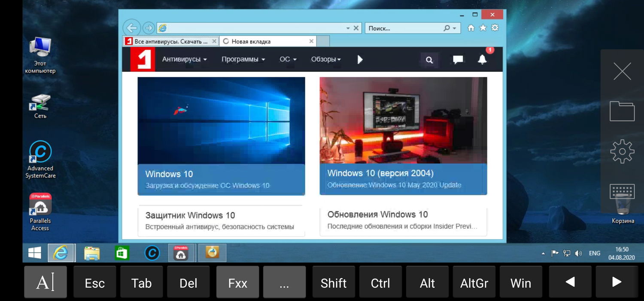Screen dimensions: 644x301
Task: Toggle the AltGr modifier key
Action: (x=474, y=283)
